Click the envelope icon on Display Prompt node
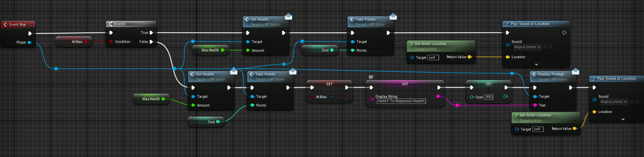The image size is (644, 157). point(575,71)
